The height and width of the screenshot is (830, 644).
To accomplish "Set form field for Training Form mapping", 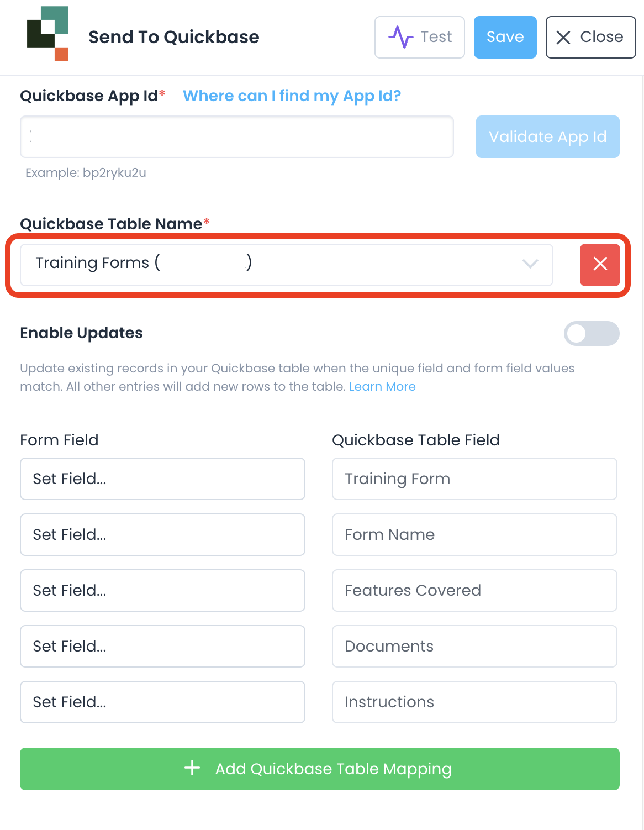I will (162, 479).
